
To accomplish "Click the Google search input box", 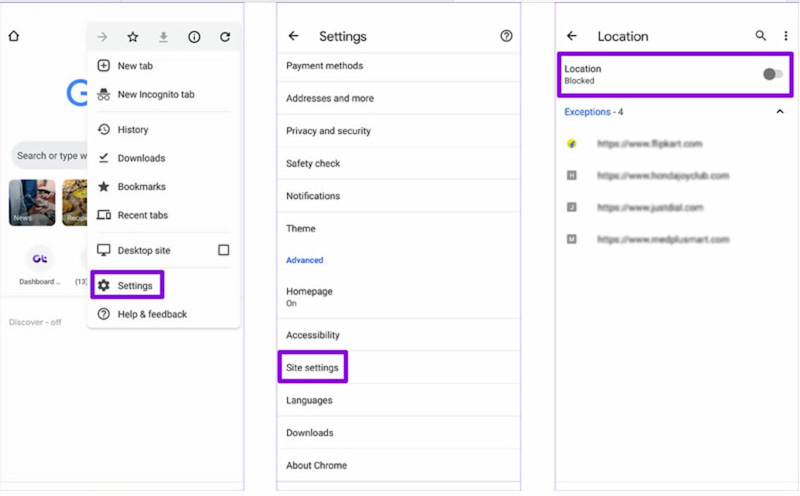I will tap(50, 155).
